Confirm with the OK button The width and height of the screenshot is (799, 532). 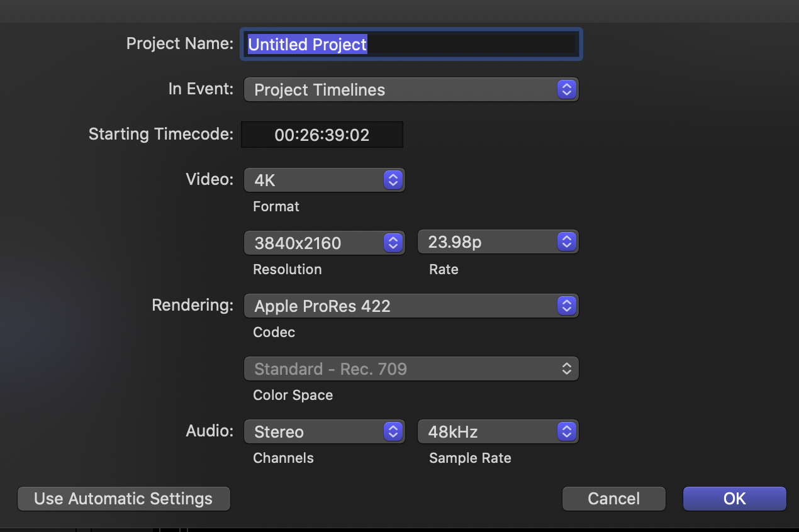734,499
